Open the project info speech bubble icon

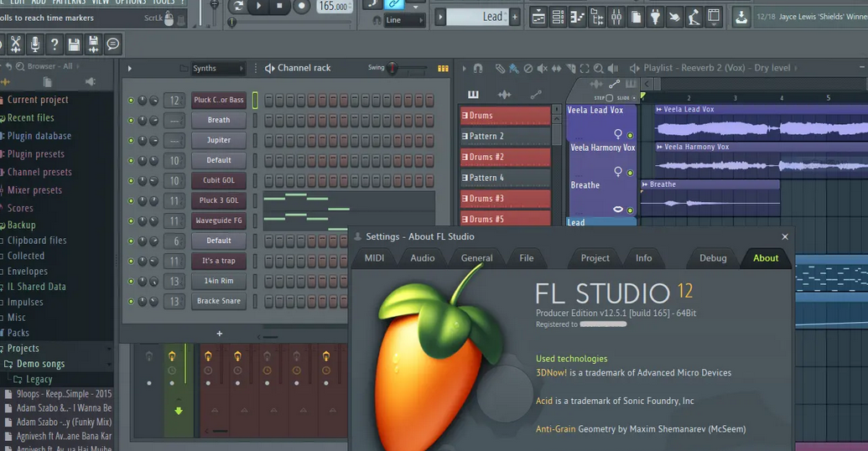[113, 44]
